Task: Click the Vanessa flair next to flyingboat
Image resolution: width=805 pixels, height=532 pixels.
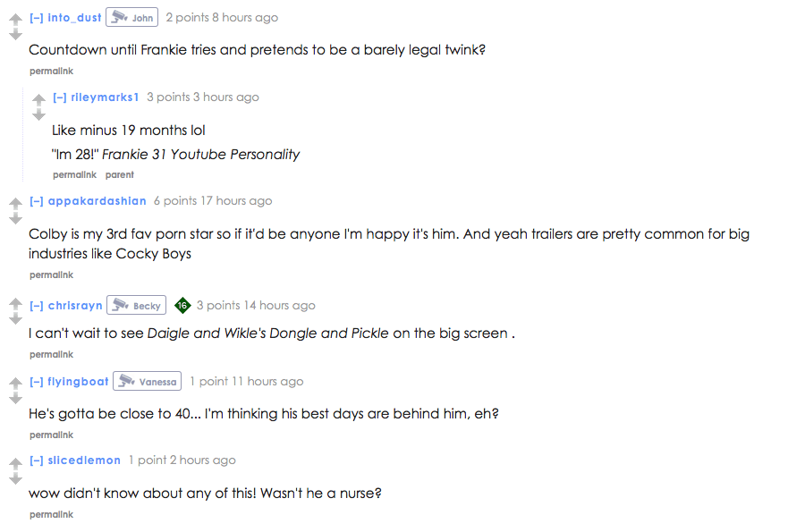Action: point(147,381)
